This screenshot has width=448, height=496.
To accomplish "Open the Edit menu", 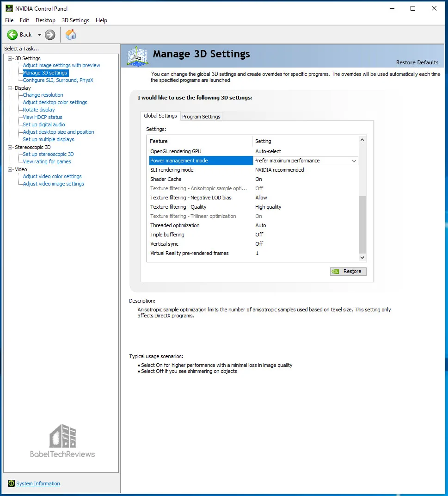I will 25,20.
